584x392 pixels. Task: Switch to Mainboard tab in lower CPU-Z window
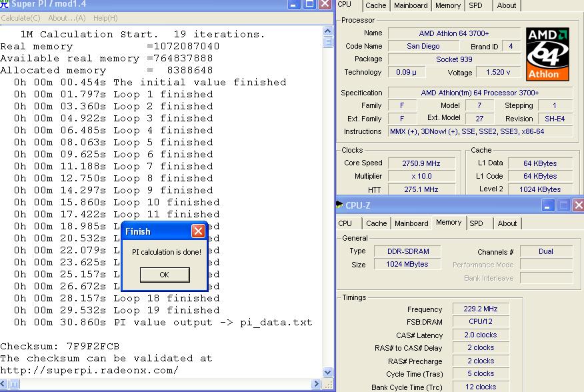(x=411, y=223)
